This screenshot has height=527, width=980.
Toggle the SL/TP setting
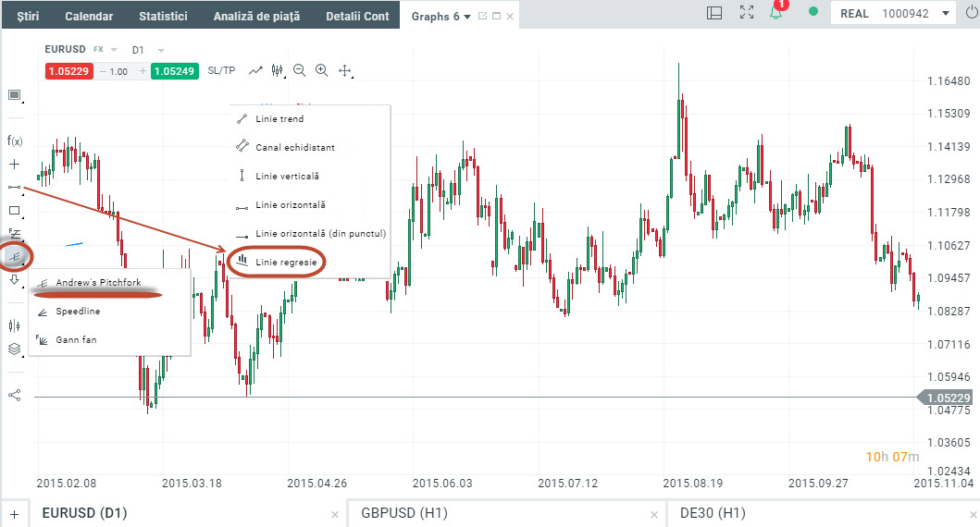pos(221,71)
